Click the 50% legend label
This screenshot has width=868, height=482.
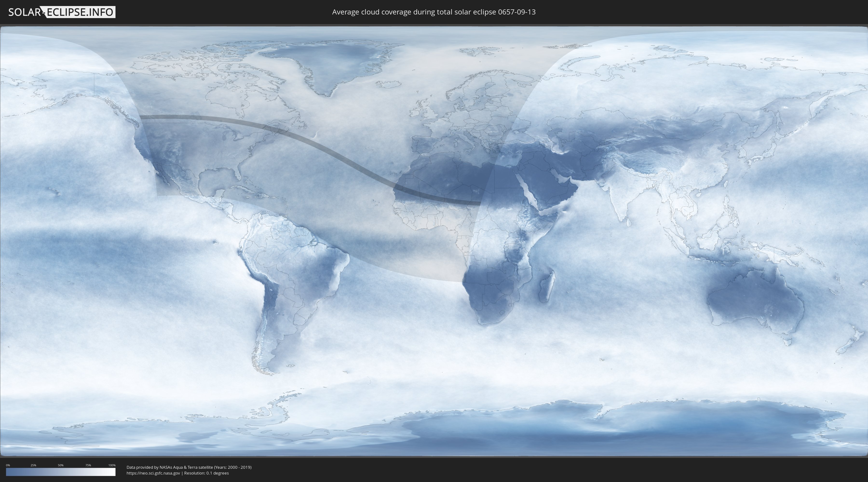(61, 465)
